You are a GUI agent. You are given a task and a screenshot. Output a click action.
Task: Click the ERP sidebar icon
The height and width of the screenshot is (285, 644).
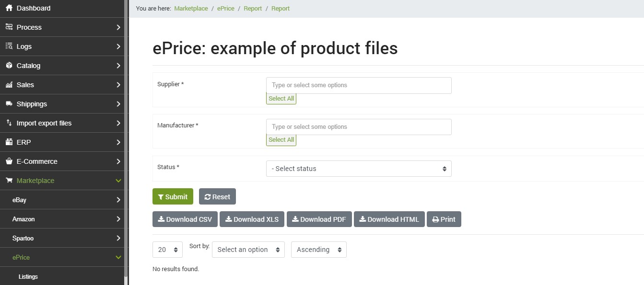pos(9,142)
